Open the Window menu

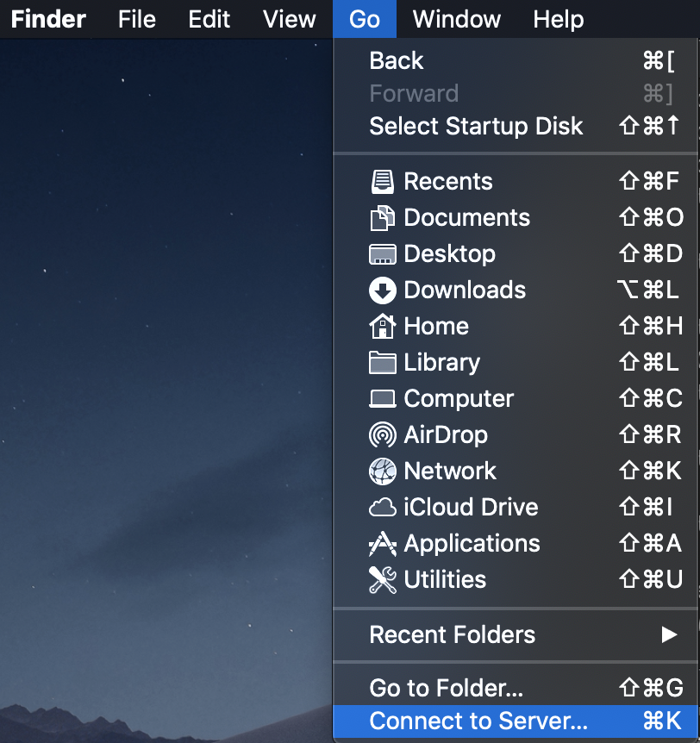457,19
